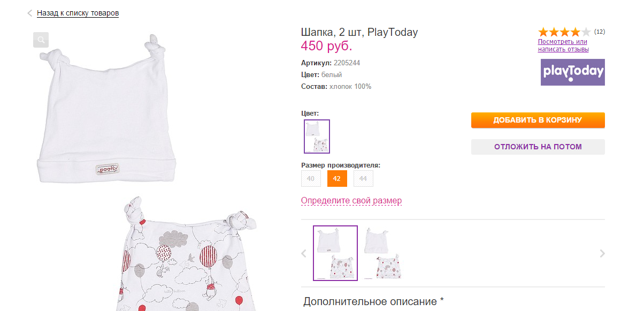Click the PlayToday brand logo
This screenshot has width=644, height=311.
pos(572,72)
